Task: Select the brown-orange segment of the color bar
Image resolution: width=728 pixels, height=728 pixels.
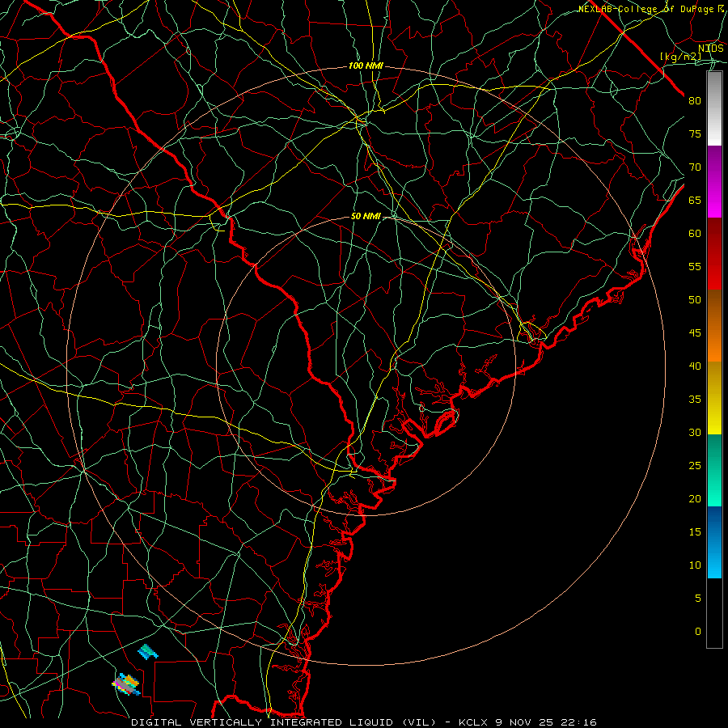Action: (714, 325)
